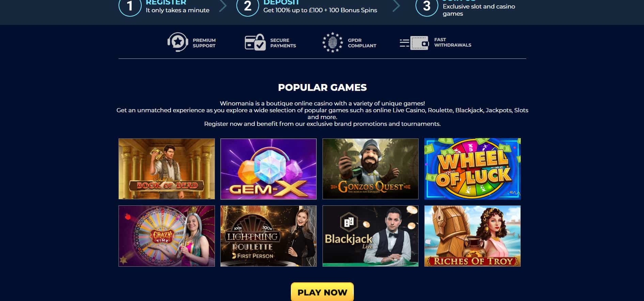Open the Wheel of Luck game
Screen dimensions: 644x301
pos(472,169)
